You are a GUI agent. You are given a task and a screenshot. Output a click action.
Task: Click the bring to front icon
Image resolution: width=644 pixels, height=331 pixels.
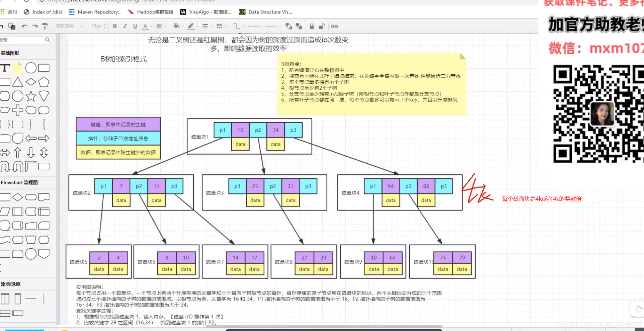click(x=289, y=26)
